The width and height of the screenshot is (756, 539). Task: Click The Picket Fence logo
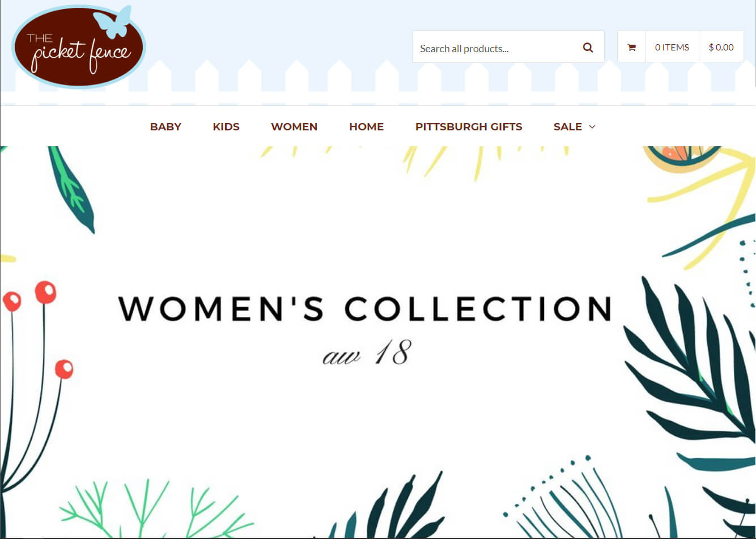click(x=79, y=46)
